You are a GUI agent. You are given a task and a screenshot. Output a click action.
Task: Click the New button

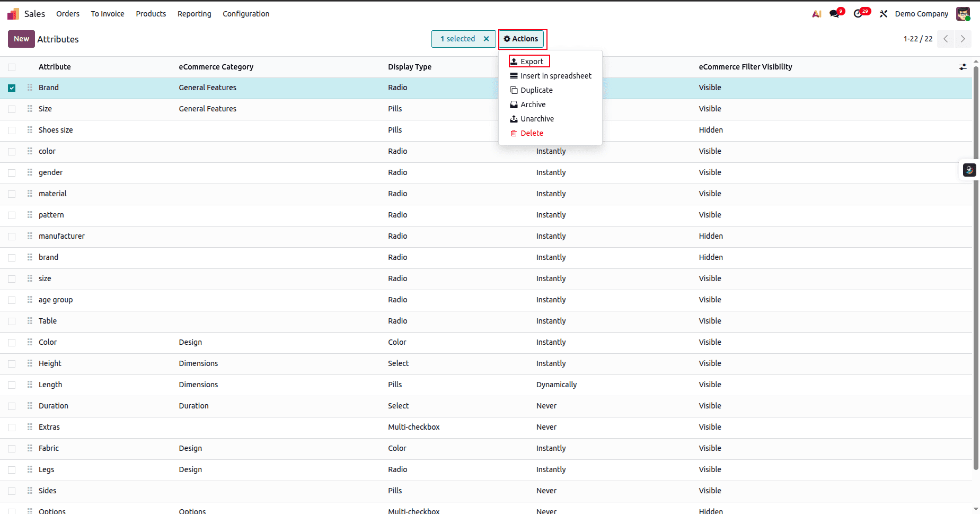coord(21,39)
